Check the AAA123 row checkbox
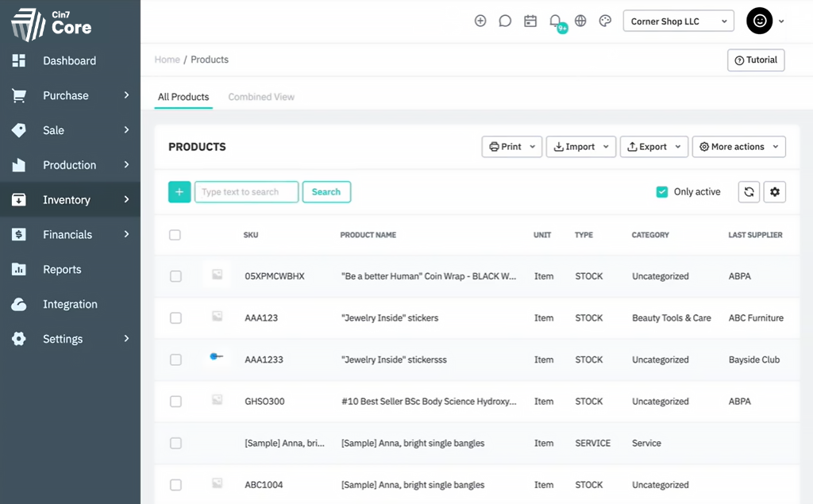This screenshot has width=813, height=504. click(x=175, y=317)
